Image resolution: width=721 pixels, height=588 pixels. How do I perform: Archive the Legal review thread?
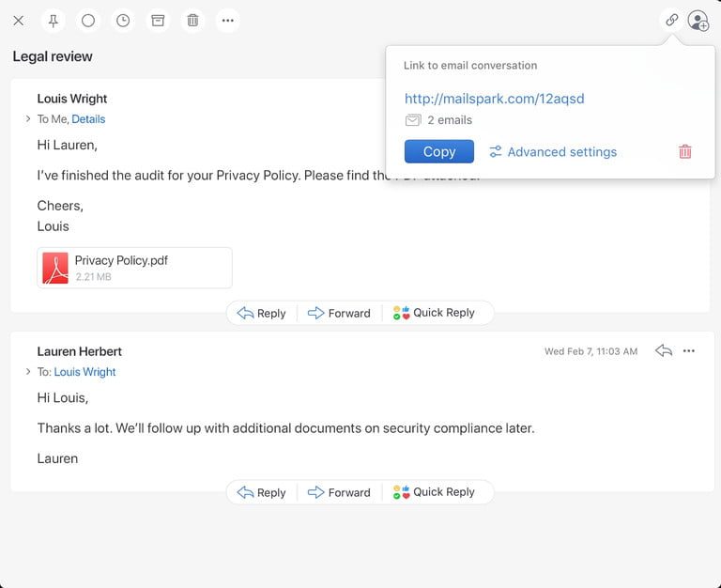point(158,20)
